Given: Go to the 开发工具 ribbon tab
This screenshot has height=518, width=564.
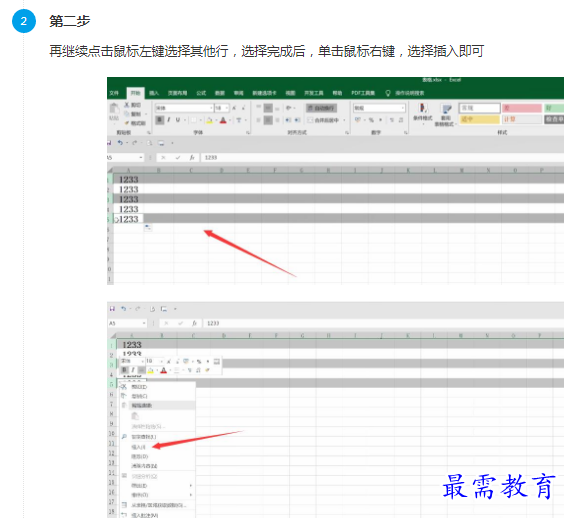Looking at the screenshot, I should (x=314, y=93).
